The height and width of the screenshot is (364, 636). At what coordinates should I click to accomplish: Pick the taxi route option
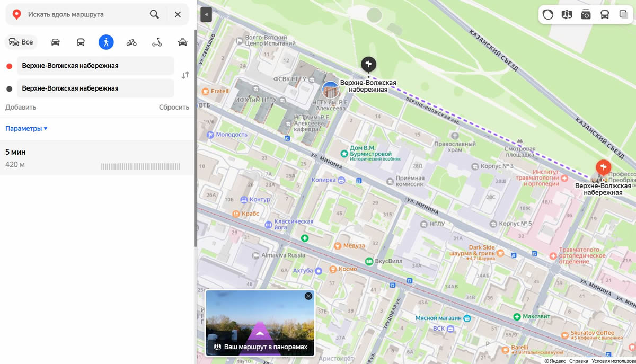tap(182, 42)
